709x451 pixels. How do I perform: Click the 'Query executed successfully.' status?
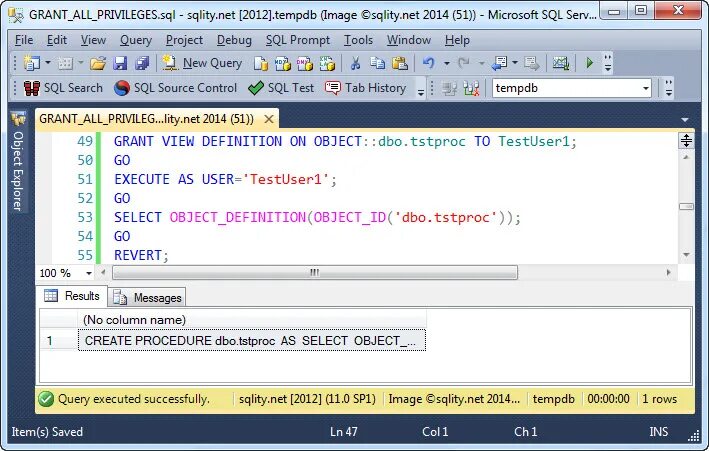pos(134,399)
